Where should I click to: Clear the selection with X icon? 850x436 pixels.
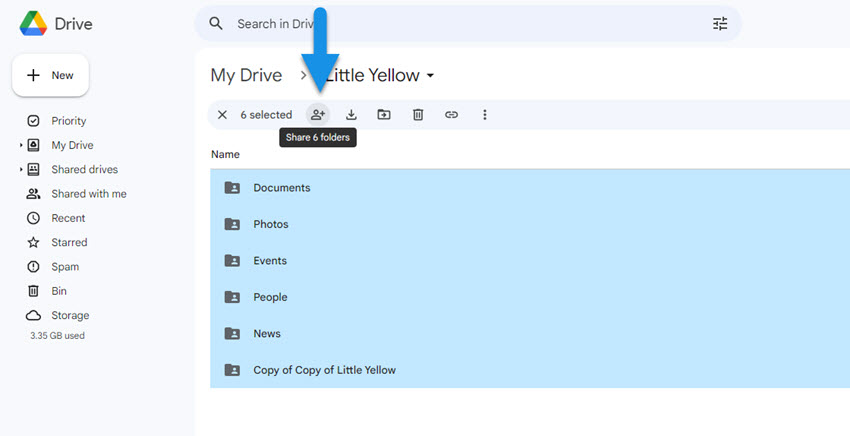tap(222, 115)
